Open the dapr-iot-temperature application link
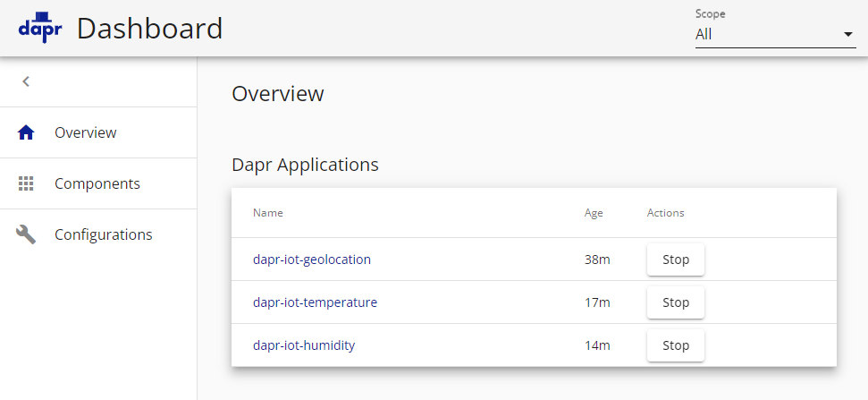868x400 pixels. pyautogui.click(x=315, y=302)
